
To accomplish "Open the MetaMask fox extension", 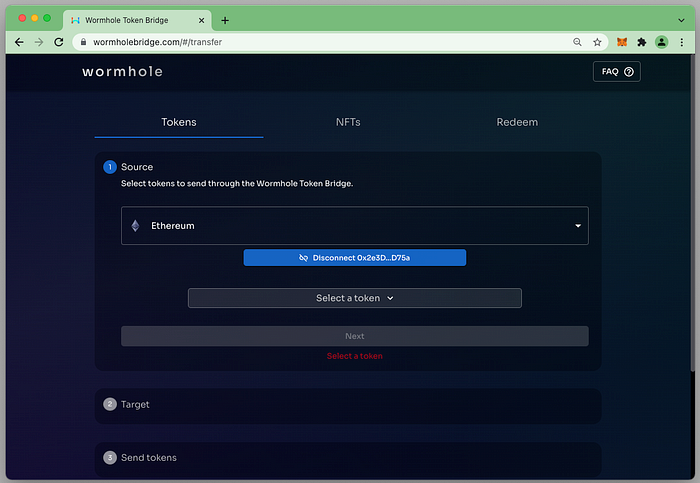I will point(622,42).
